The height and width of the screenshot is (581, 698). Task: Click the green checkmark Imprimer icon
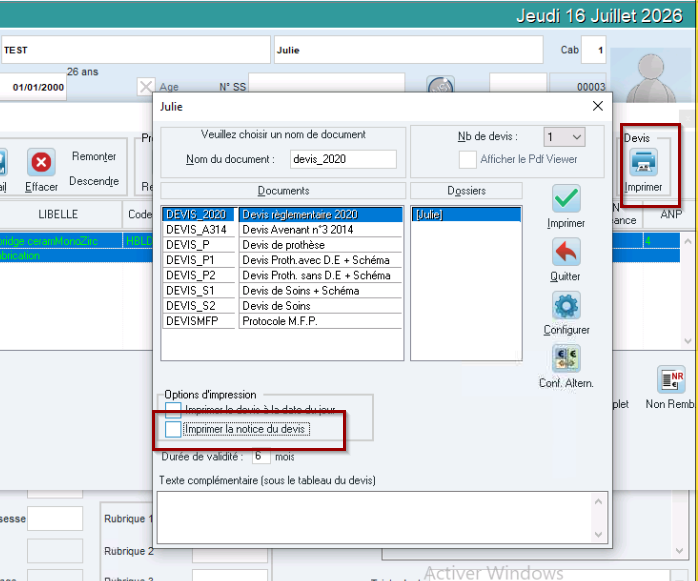pos(566,198)
